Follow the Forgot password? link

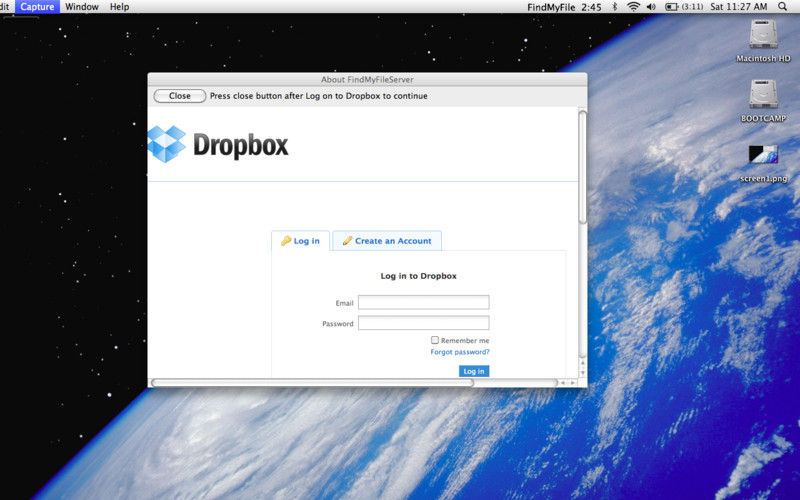click(x=460, y=352)
